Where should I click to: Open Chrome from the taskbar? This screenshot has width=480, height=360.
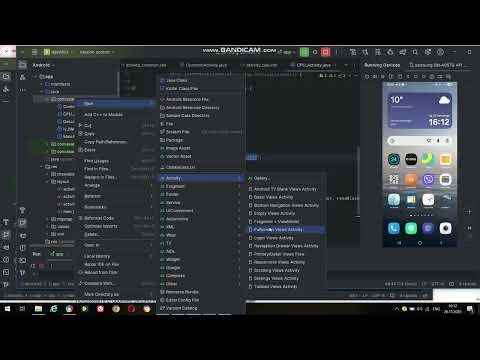coord(69,309)
